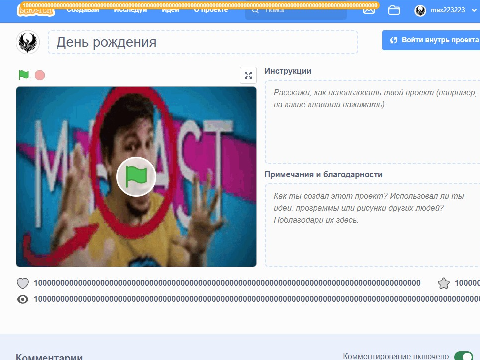Open the My Stuff folder icon

click(394, 10)
